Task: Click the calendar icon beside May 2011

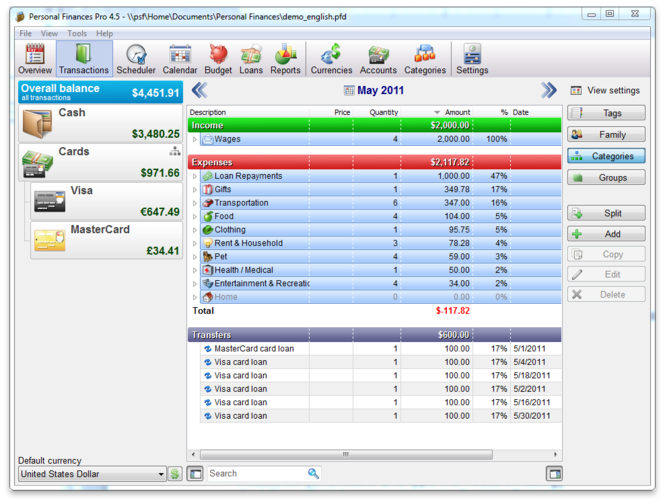Action: click(349, 90)
